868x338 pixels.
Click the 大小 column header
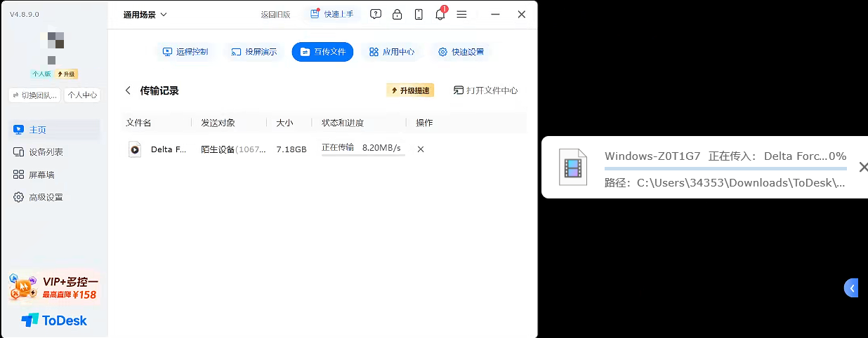pos(284,123)
